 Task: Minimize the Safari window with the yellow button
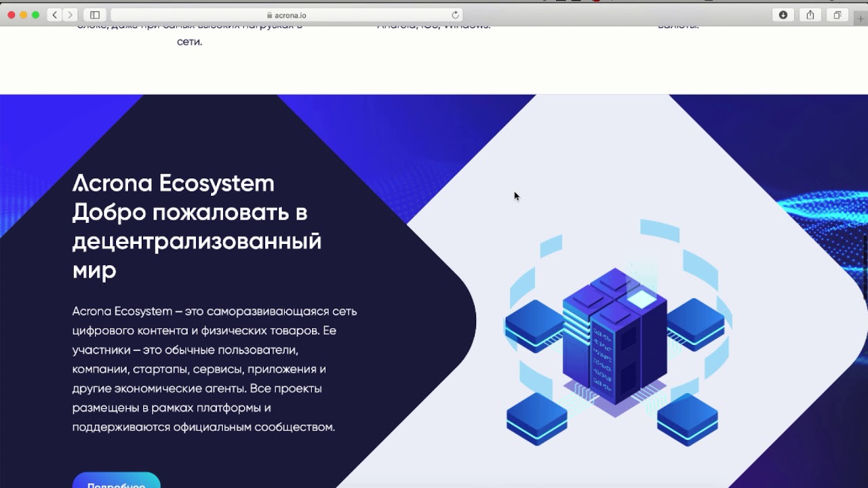24,15
